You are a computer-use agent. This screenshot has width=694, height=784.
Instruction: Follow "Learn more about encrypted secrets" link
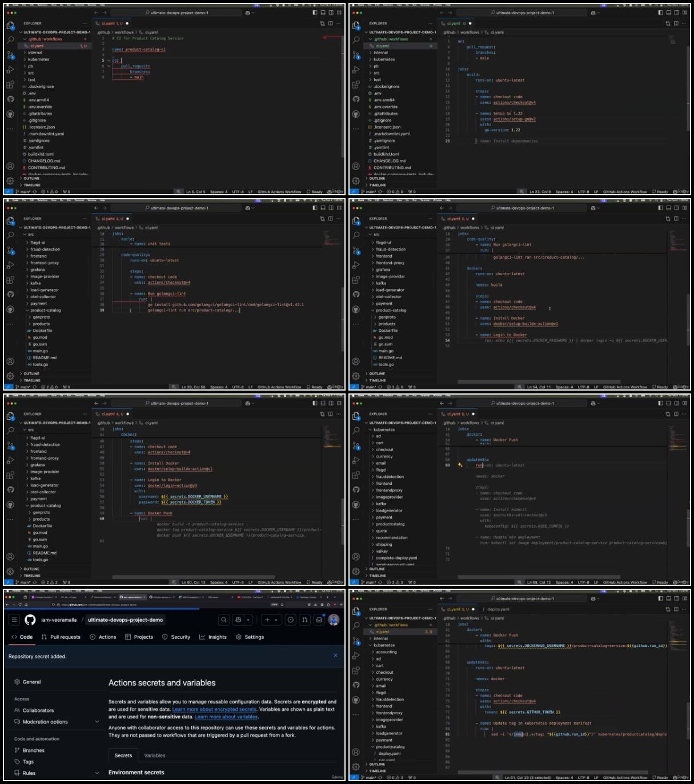(214, 709)
